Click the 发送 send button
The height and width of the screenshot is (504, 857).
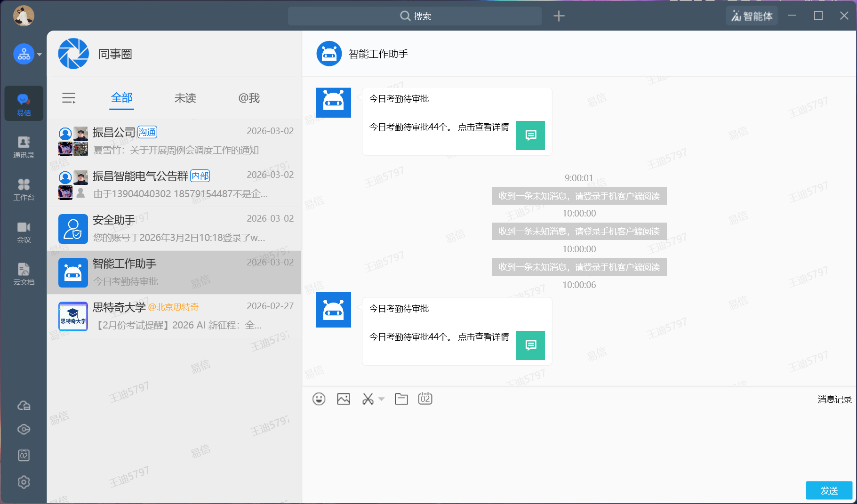829,490
